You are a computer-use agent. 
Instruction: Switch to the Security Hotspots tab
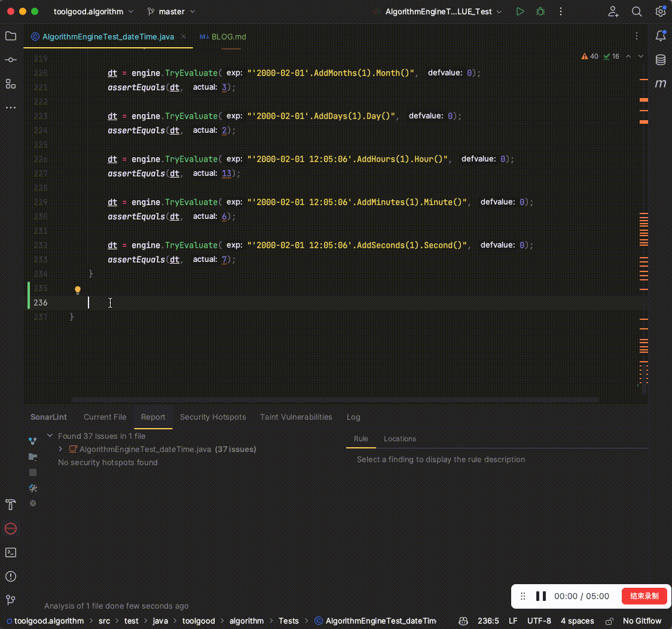tap(213, 417)
